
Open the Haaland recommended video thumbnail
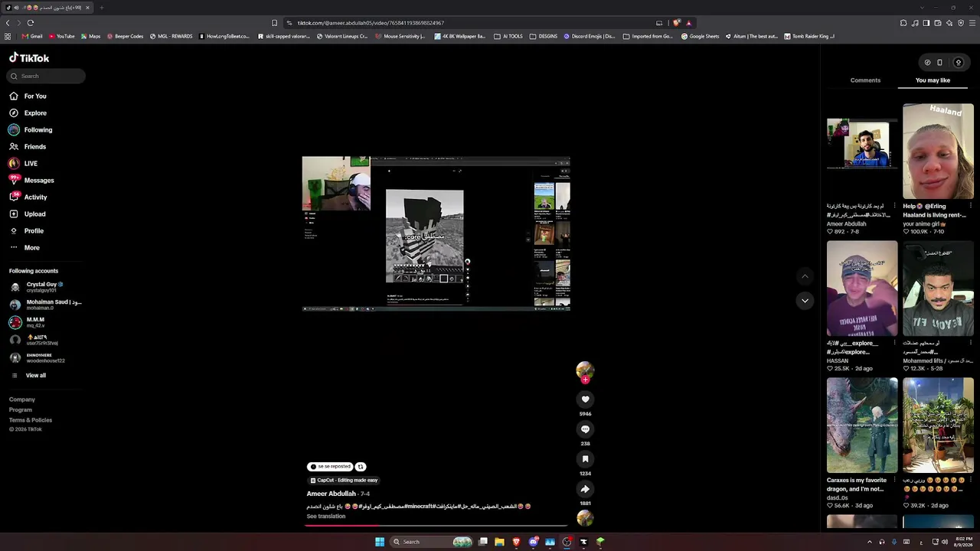[x=938, y=152]
